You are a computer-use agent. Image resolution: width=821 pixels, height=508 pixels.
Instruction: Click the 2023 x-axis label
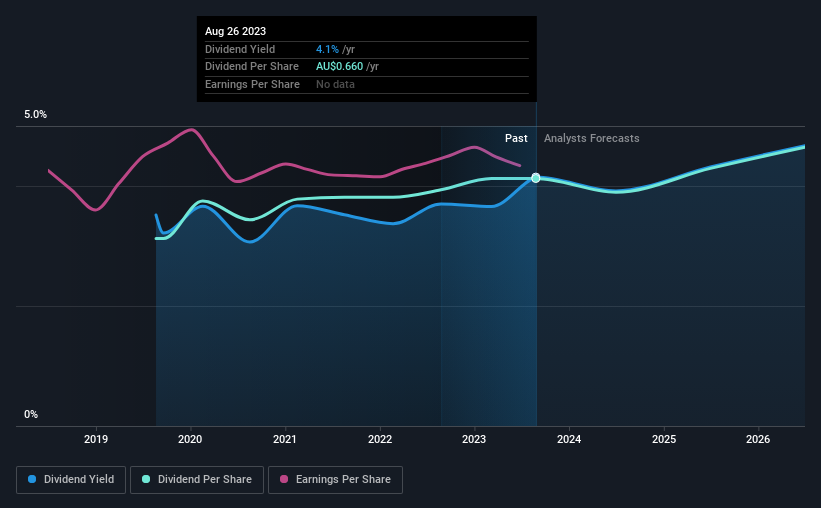[474, 439]
